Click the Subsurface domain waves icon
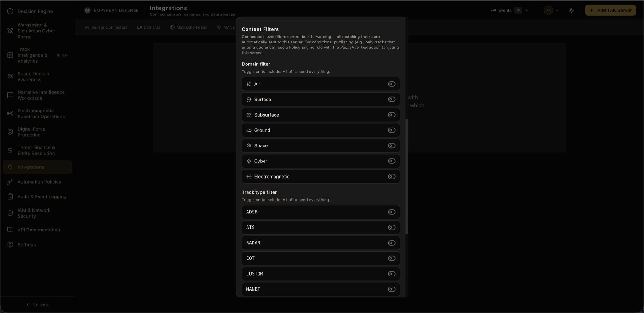The image size is (644, 313). pyautogui.click(x=249, y=115)
